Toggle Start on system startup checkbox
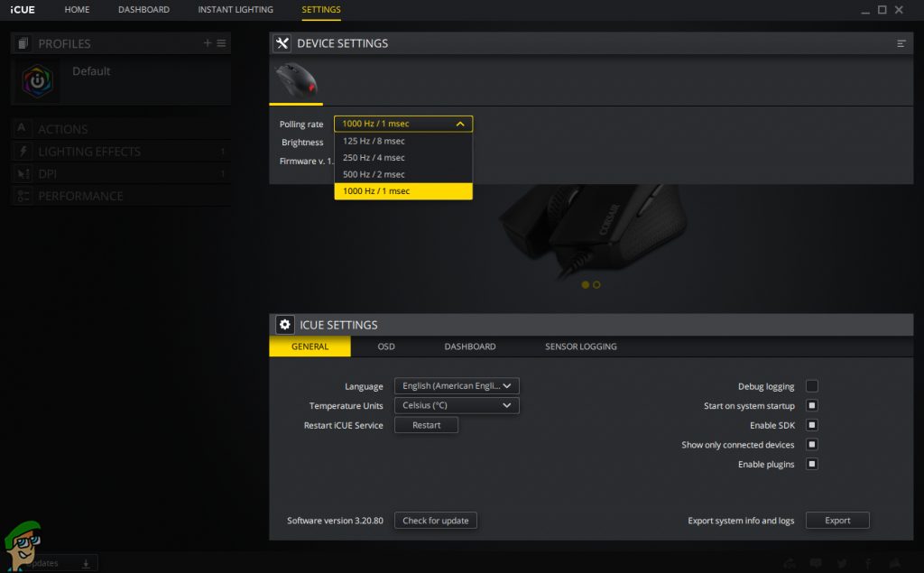This screenshot has height=573, width=924. point(812,406)
